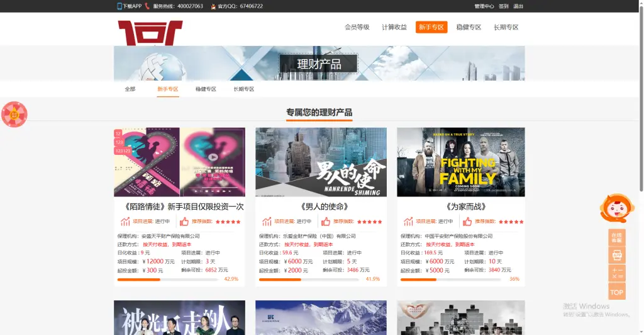Screen dimensions: 644x335
Task: Open 计算收益 in the main navigation
Action: pyautogui.click(x=394, y=28)
